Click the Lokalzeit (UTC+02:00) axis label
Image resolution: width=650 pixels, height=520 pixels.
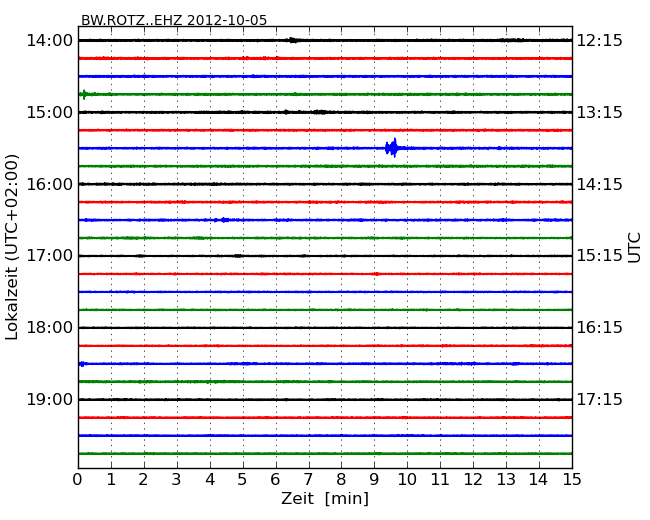click(x=12, y=247)
